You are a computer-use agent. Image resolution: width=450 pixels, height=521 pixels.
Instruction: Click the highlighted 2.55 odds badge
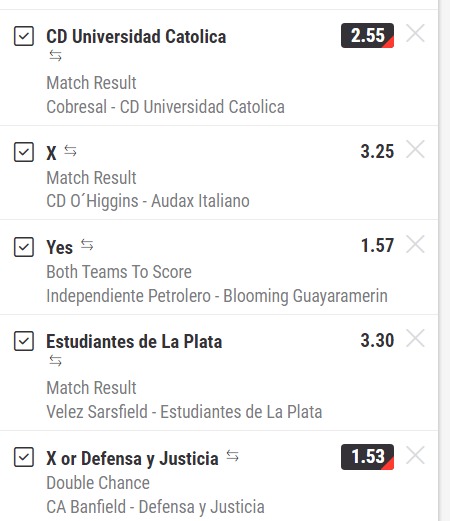(367, 35)
